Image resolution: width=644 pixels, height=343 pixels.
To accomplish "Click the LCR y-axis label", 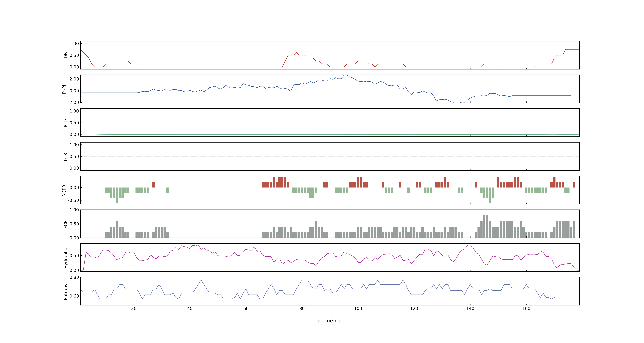I will pyautogui.click(x=66, y=157).
